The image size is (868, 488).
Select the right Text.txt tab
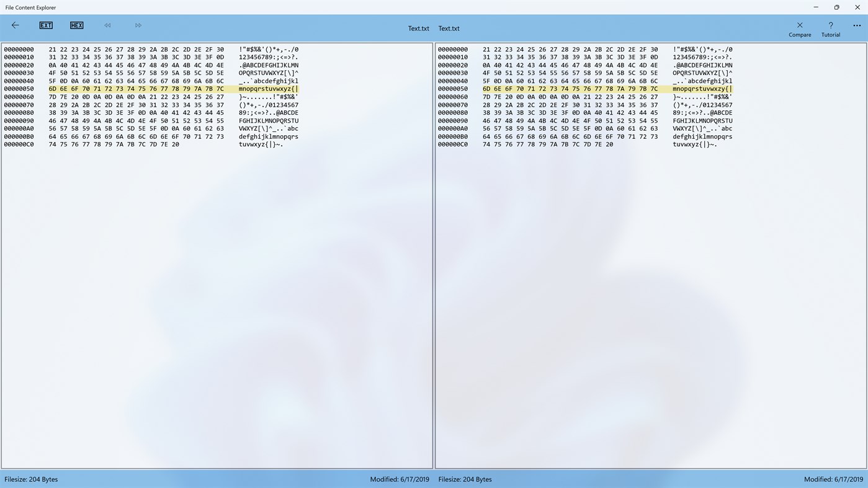(449, 28)
